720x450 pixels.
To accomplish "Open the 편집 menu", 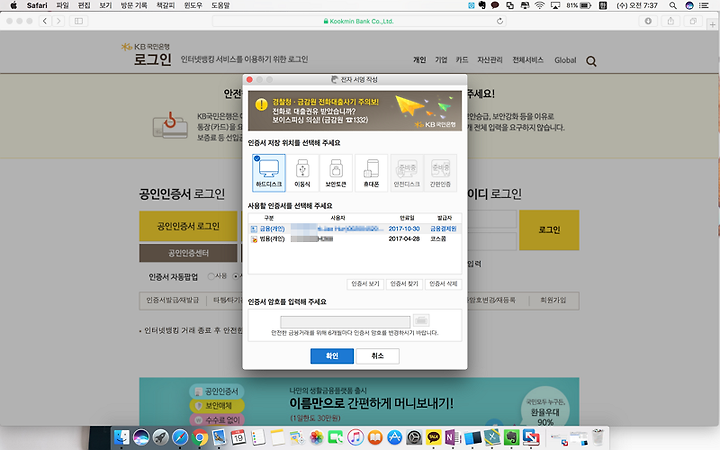I will point(84,6).
